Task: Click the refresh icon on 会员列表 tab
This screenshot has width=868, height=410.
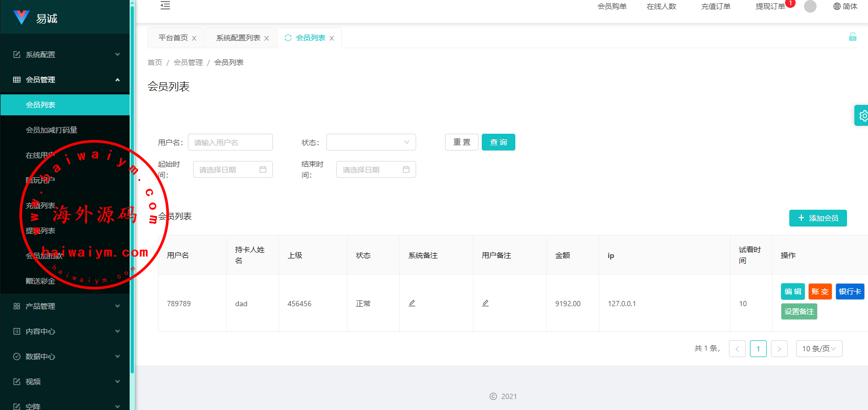Action: (x=288, y=38)
